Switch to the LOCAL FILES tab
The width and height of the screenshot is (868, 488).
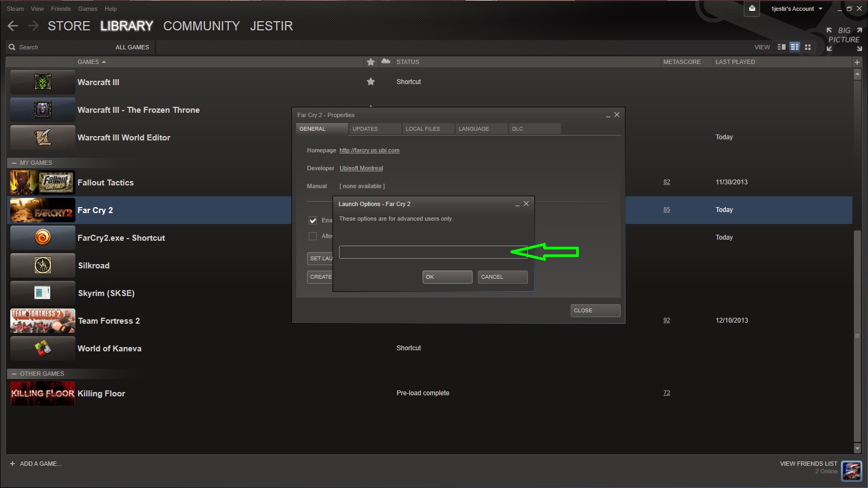[428, 129]
